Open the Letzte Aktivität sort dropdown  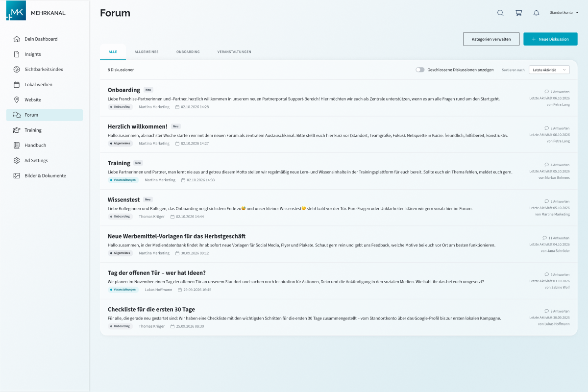pyautogui.click(x=549, y=70)
